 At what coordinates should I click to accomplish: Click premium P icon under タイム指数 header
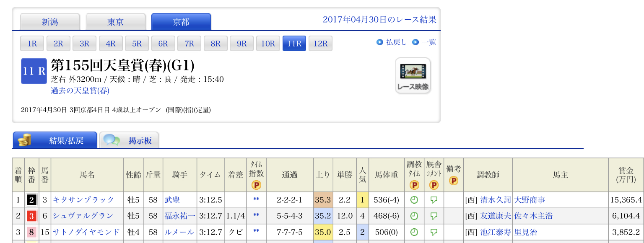click(x=256, y=185)
